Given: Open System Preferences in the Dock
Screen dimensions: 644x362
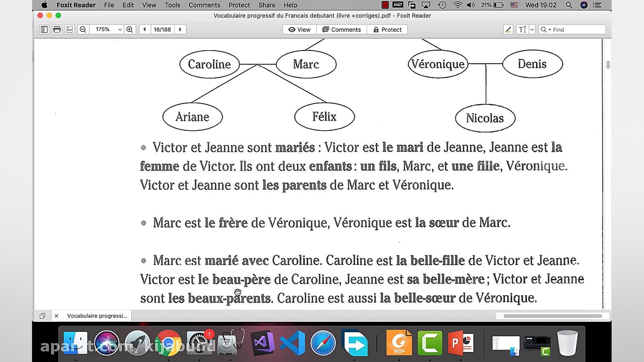Looking at the screenshot, I should pos(199,343).
